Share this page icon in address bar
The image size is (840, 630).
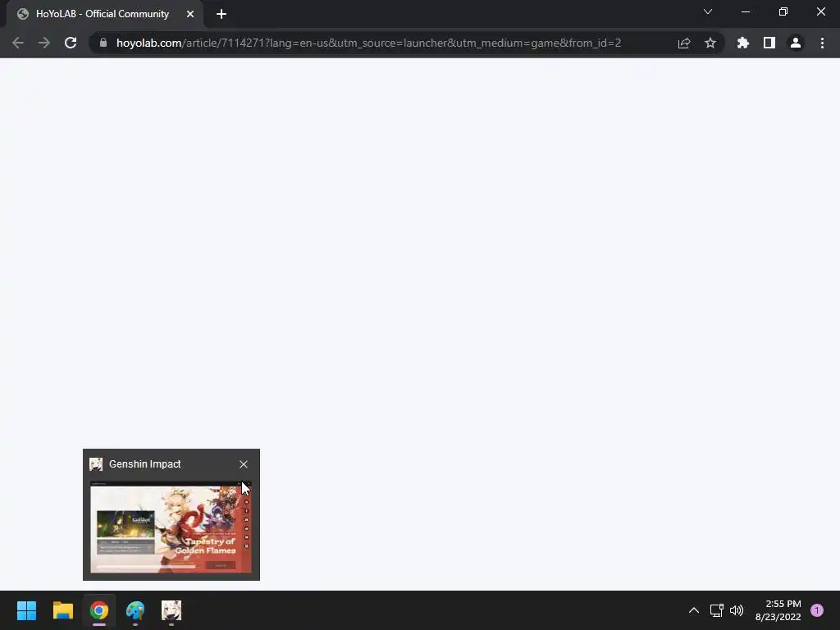(x=683, y=43)
